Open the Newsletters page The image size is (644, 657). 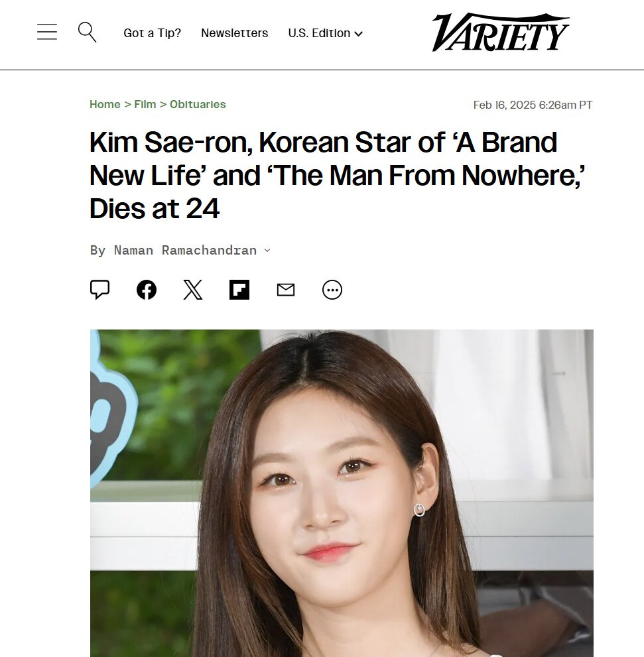click(234, 33)
